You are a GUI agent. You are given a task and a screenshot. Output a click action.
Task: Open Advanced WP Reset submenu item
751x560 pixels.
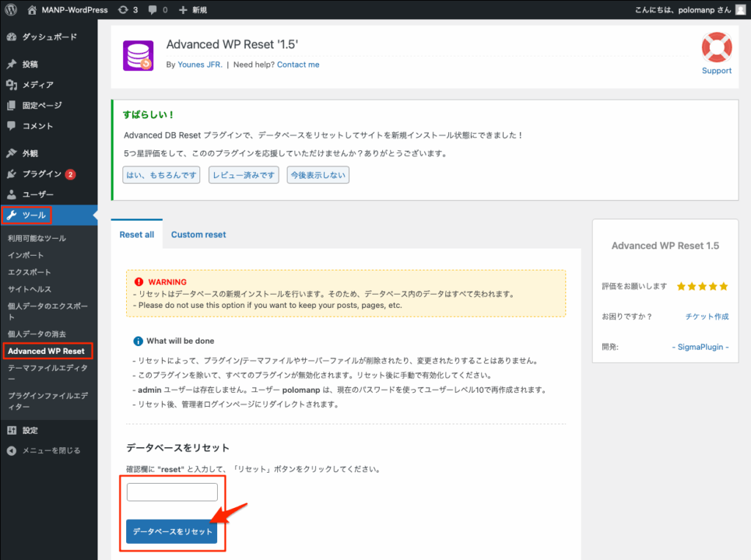pos(46,351)
